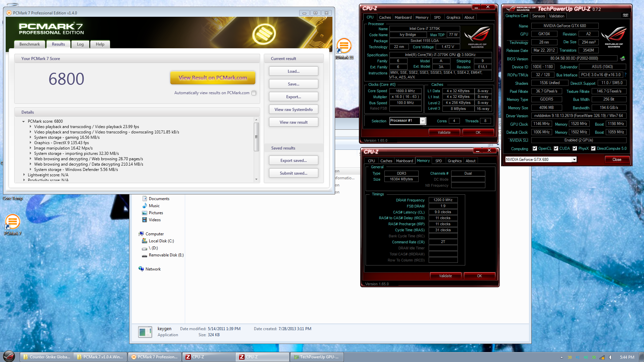Click the Details list scroll down arrow
This screenshot has height=362, width=644.
pos(256,179)
